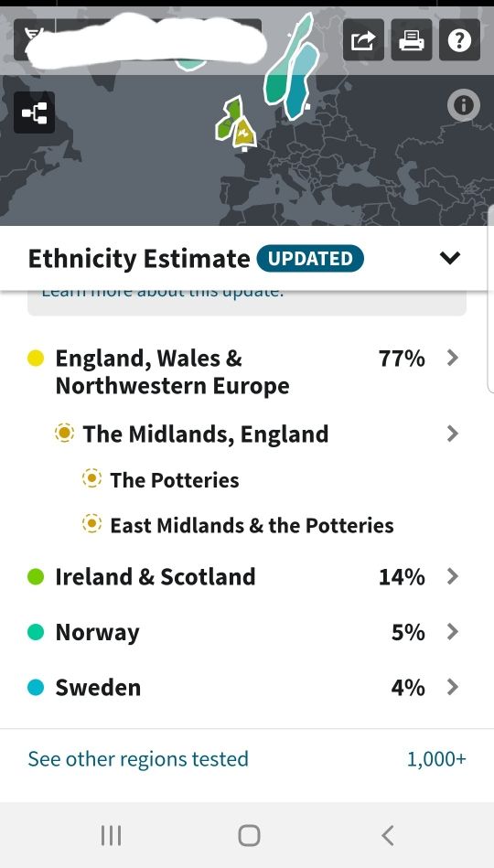Click the yellow England color dot

(36, 359)
